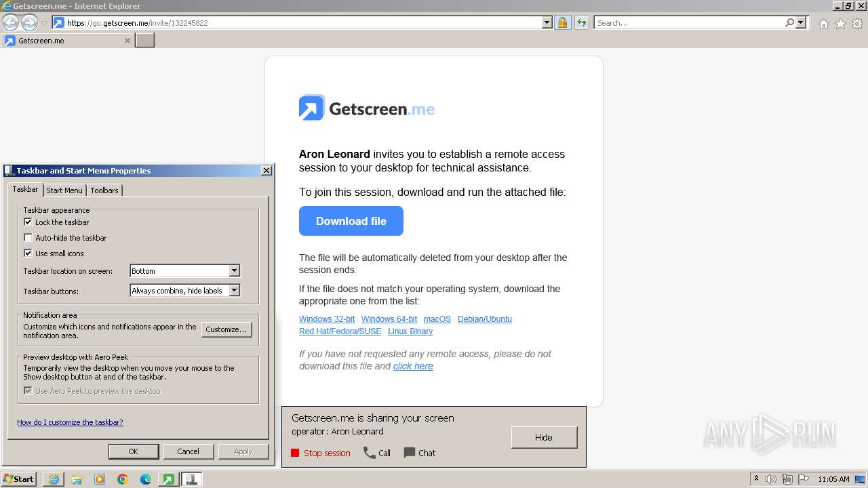The width and height of the screenshot is (868, 488).
Task: Select the Getscreen.me browser tab
Action: pos(67,41)
